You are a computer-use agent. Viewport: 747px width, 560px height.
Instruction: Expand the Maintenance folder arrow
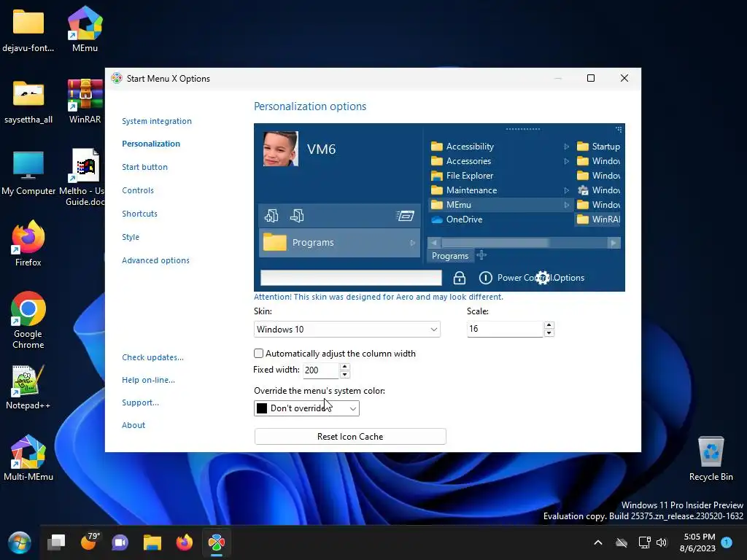pyautogui.click(x=566, y=190)
